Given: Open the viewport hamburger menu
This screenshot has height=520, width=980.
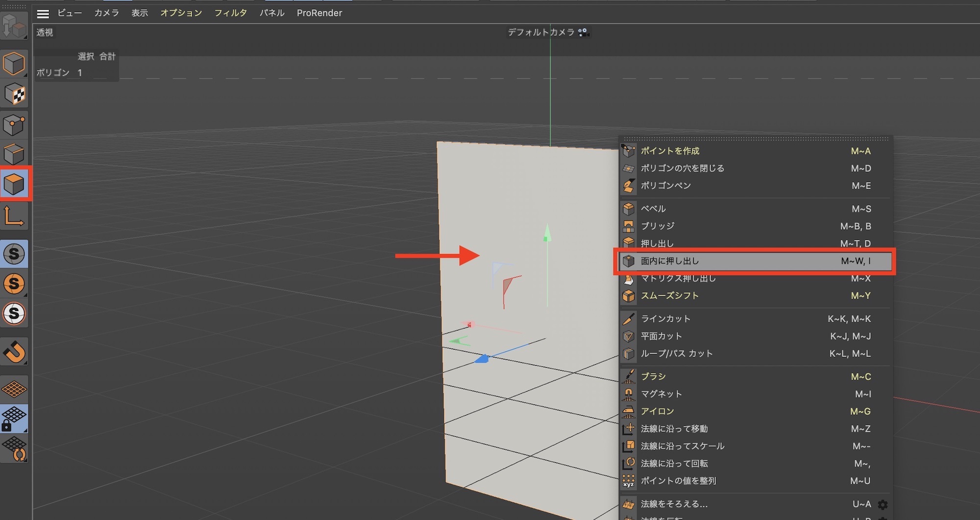Looking at the screenshot, I should pyautogui.click(x=43, y=14).
